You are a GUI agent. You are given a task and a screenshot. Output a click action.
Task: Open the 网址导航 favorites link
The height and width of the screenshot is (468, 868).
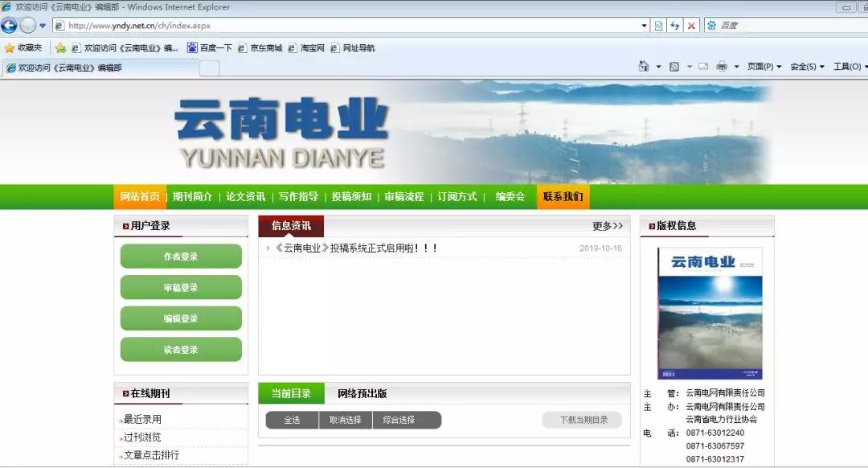(353, 47)
